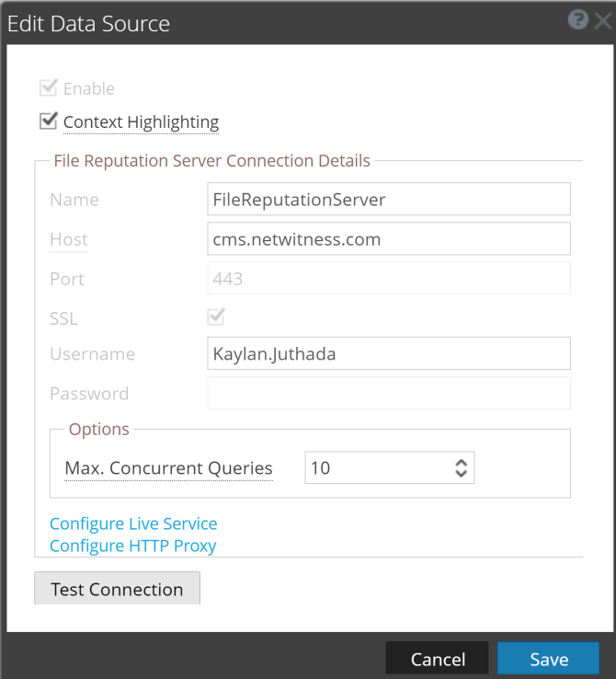Decrease Max. Concurrent Queries with down arrow
This screenshot has width=616, height=679.
pos(462,474)
